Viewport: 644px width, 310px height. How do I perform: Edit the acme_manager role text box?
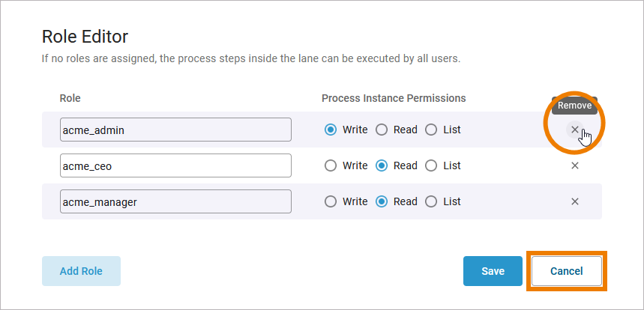click(175, 201)
